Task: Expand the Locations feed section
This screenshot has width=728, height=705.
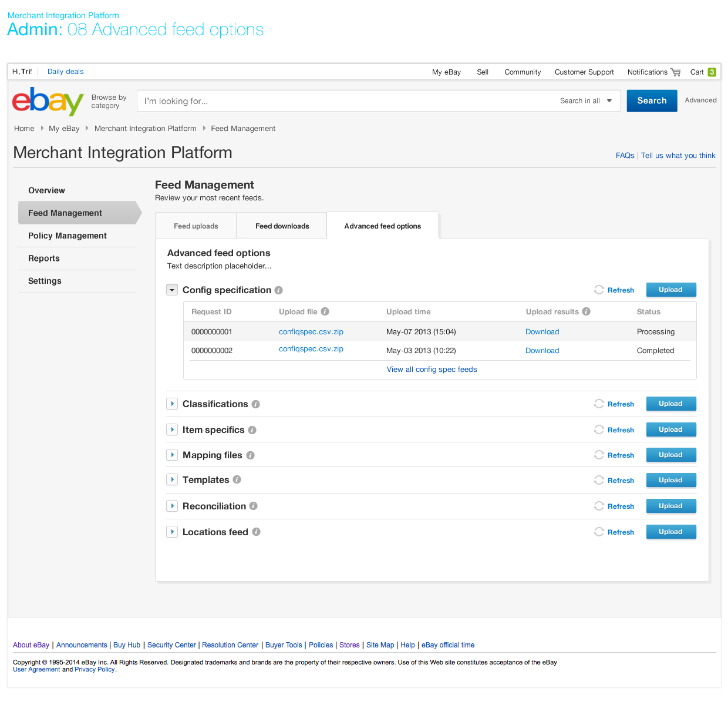Action: click(172, 532)
